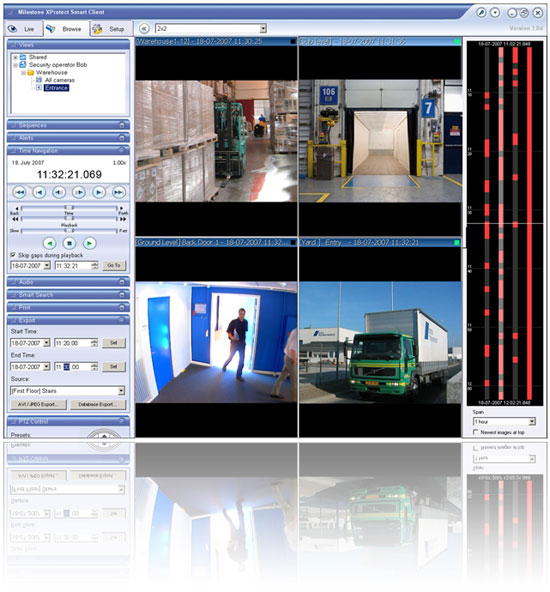Open the 2x2 view layout dropdown
The height and width of the screenshot is (592, 550).
tap(263, 28)
